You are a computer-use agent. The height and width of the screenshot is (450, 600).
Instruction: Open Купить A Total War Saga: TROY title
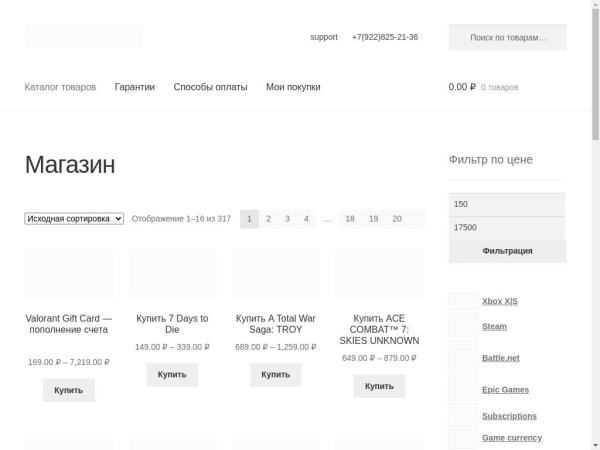276,324
